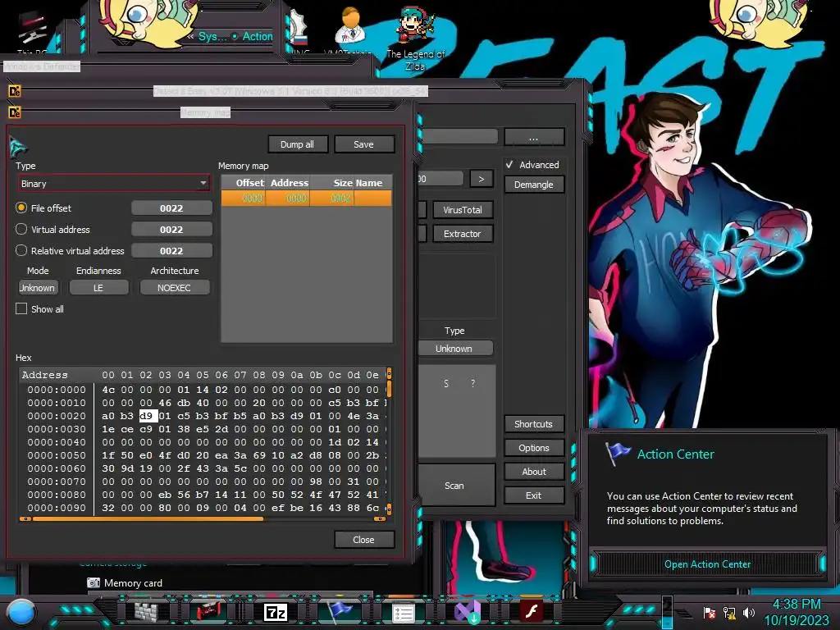This screenshot has height=630, width=840.
Task: Select the Relative virtual address radio button
Action: [21, 251]
